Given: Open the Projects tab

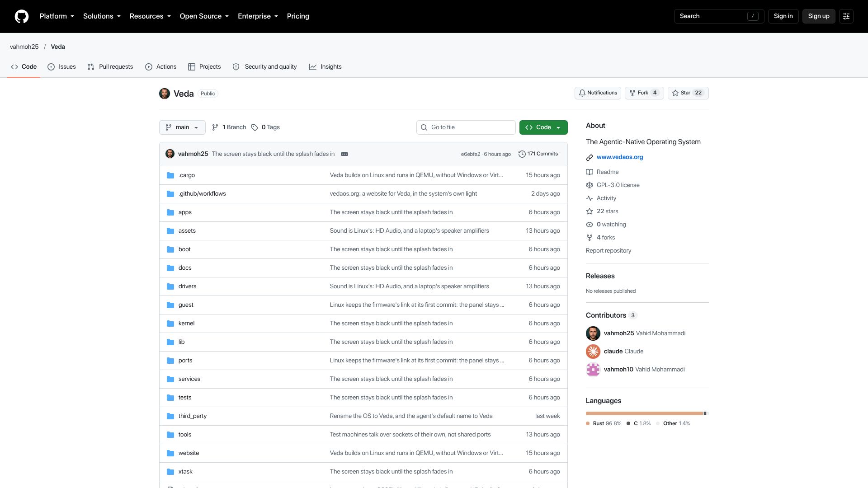Looking at the screenshot, I should pyautogui.click(x=204, y=67).
